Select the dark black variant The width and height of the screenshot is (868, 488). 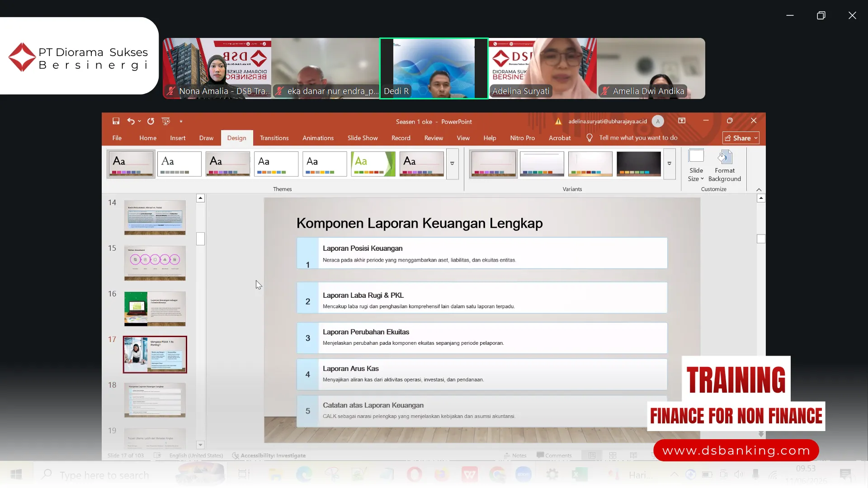tap(638, 164)
